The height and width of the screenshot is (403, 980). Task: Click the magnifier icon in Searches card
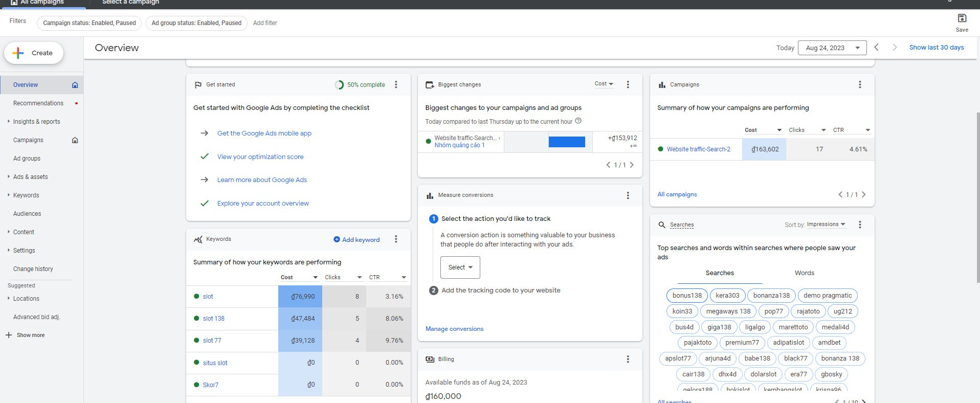click(x=662, y=225)
